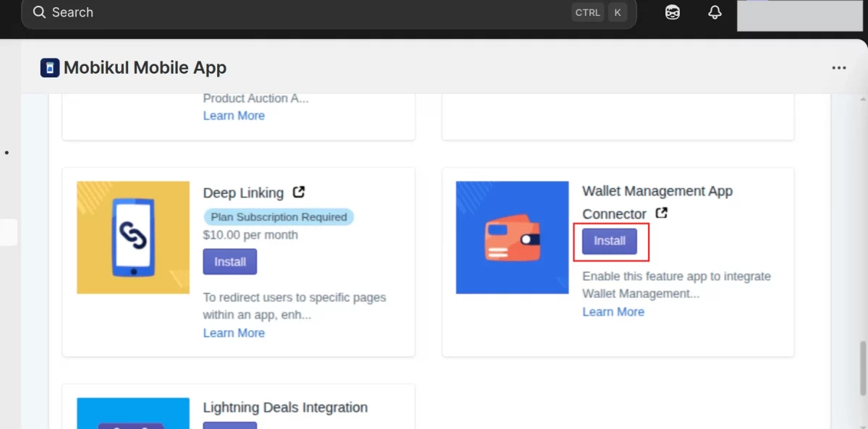Click the Mobikul Mobile App logo icon
868x429 pixels.
50,68
